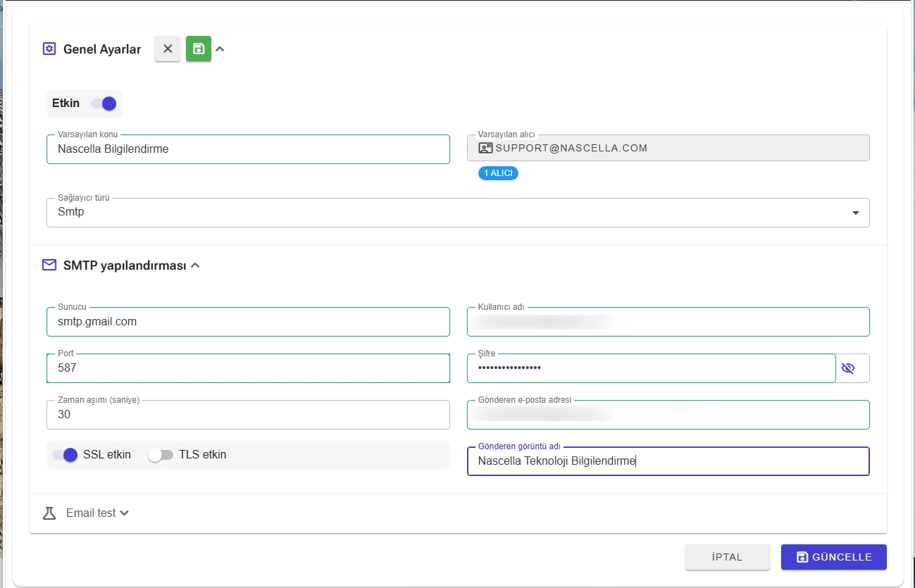Click the SMTP envelope icon
The width and height of the screenshot is (915, 588).
pos(49,265)
